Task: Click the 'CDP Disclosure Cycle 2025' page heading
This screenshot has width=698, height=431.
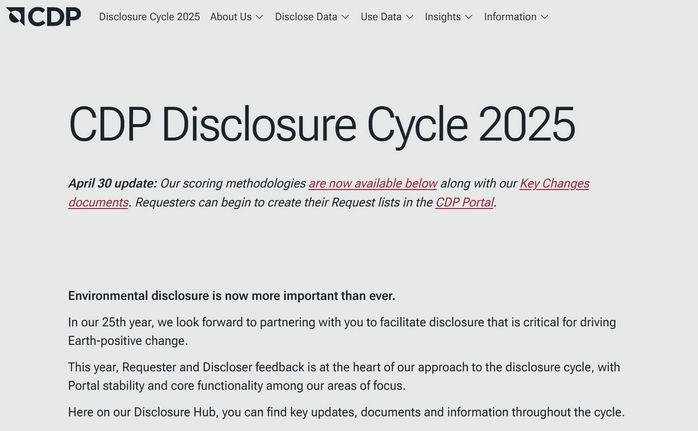Action: click(x=322, y=125)
